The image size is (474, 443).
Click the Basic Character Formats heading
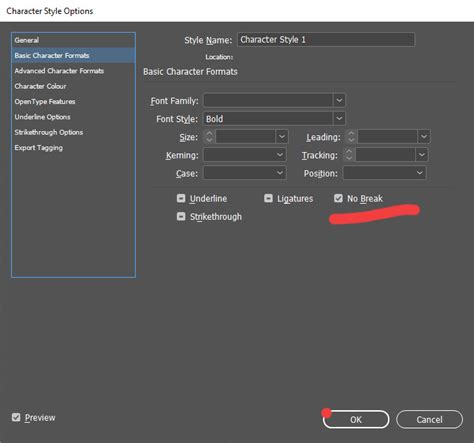(x=190, y=72)
